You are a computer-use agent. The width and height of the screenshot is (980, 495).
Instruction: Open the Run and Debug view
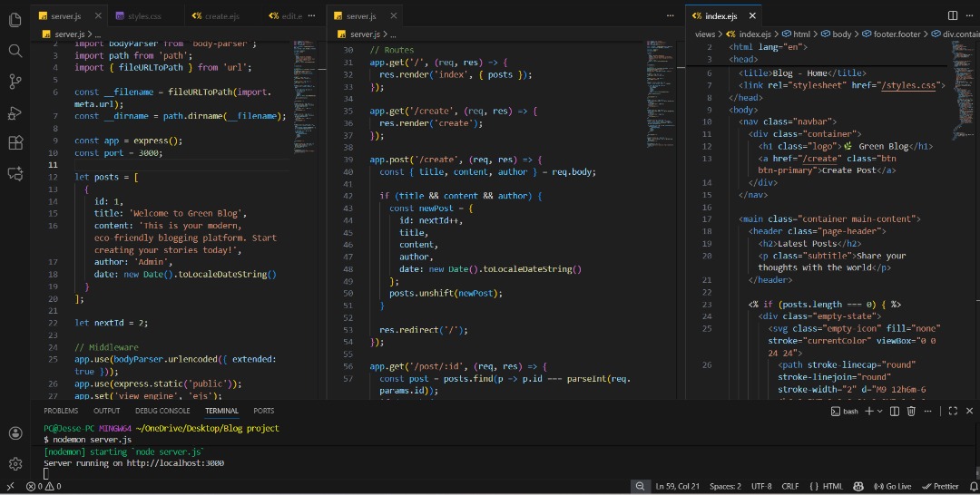click(15, 112)
